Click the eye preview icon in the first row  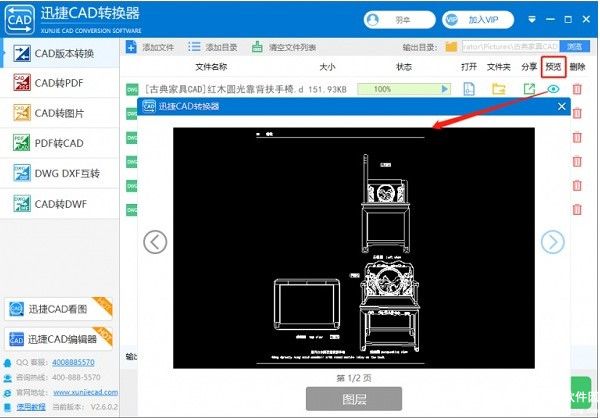pyautogui.click(x=553, y=89)
